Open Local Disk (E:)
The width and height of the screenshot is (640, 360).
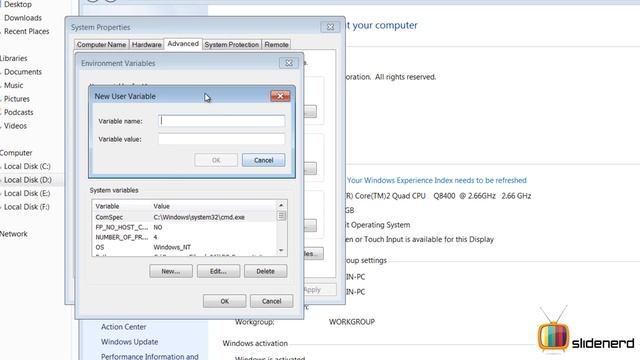click(27, 193)
